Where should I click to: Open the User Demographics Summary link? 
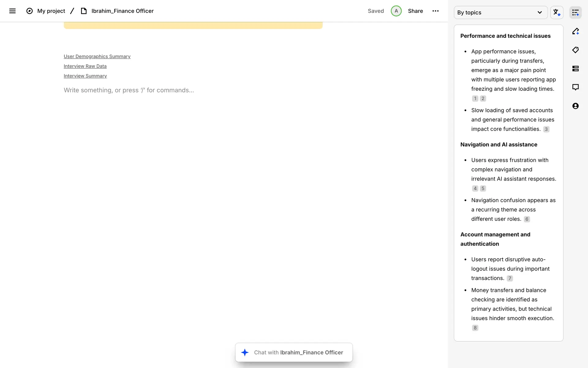click(x=97, y=56)
